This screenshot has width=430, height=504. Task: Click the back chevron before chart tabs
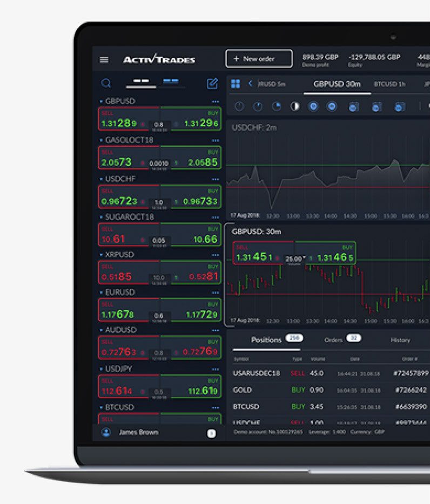[x=251, y=84]
